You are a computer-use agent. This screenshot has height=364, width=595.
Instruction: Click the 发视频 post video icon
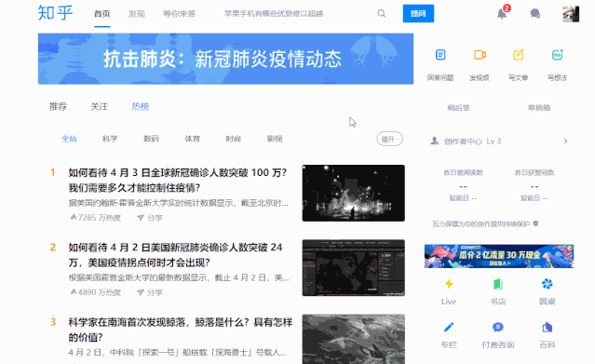coord(480,55)
